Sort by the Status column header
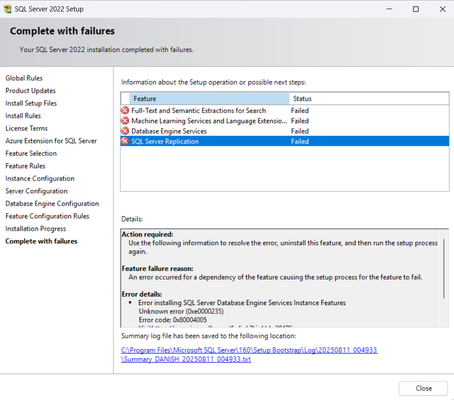Viewport: 454px width, 400px height. [x=369, y=99]
